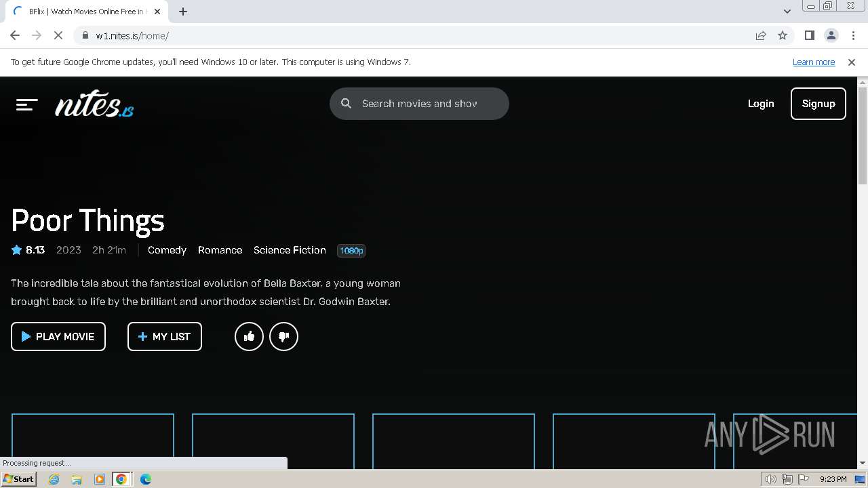This screenshot has height=488, width=868.
Task: Click the nites.is logo
Action: (x=94, y=104)
